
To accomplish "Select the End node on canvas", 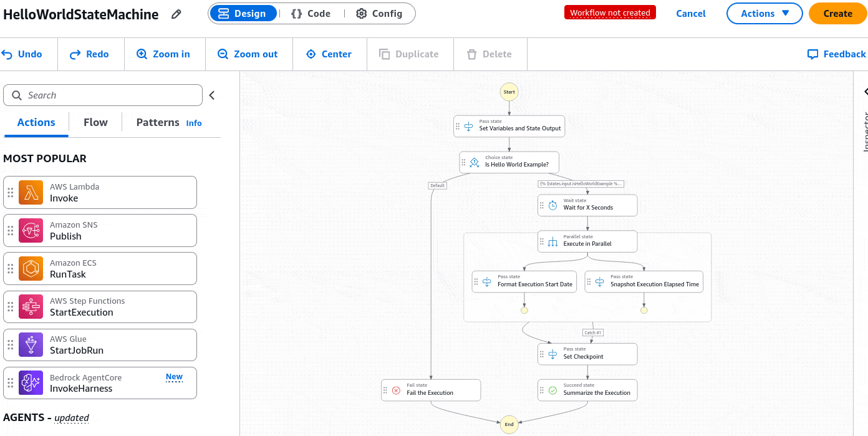I will [x=509, y=424].
